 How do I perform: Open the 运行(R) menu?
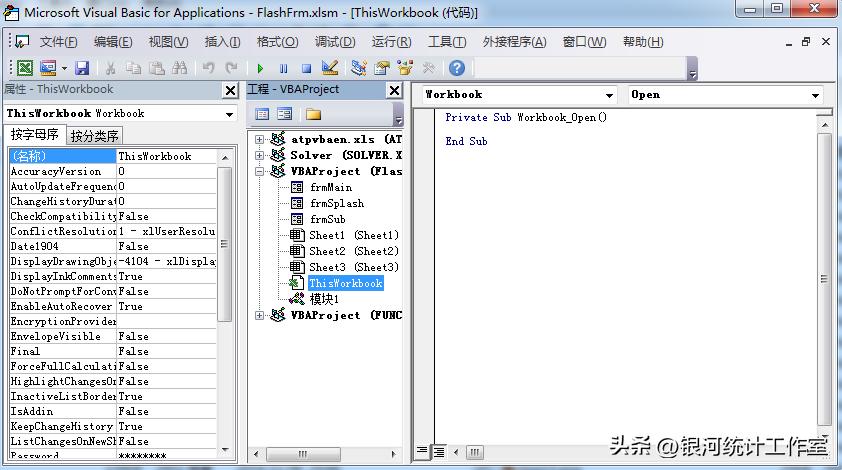click(391, 42)
